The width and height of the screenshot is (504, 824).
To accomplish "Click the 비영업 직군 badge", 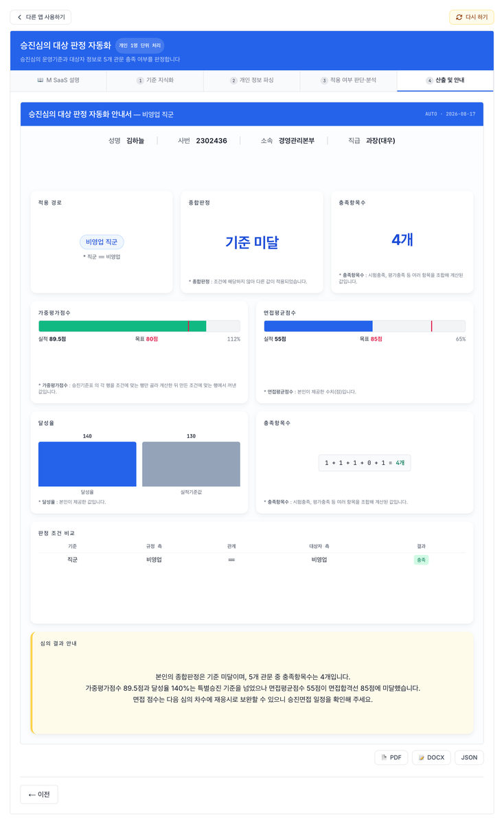I will point(102,242).
